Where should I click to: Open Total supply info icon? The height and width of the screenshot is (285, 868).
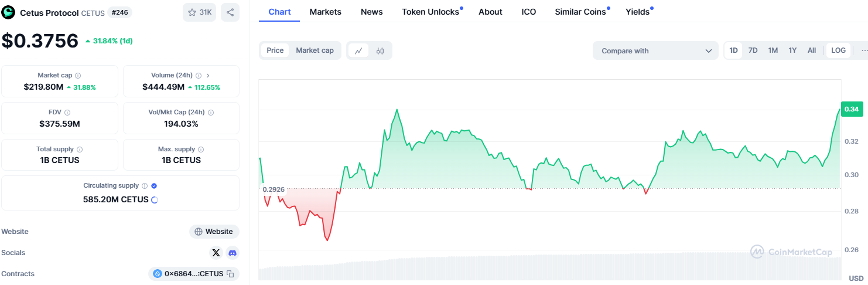(x=80, y=150)
